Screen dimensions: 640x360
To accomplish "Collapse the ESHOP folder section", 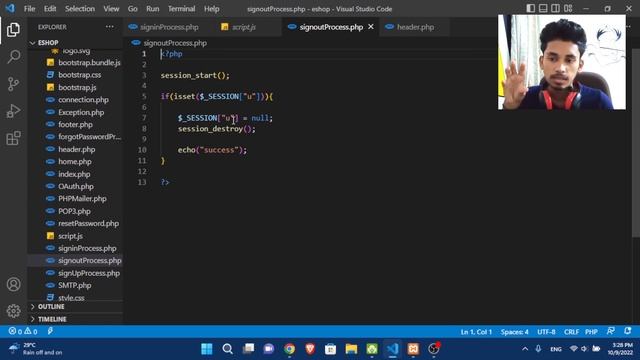I will pos(75,42).
